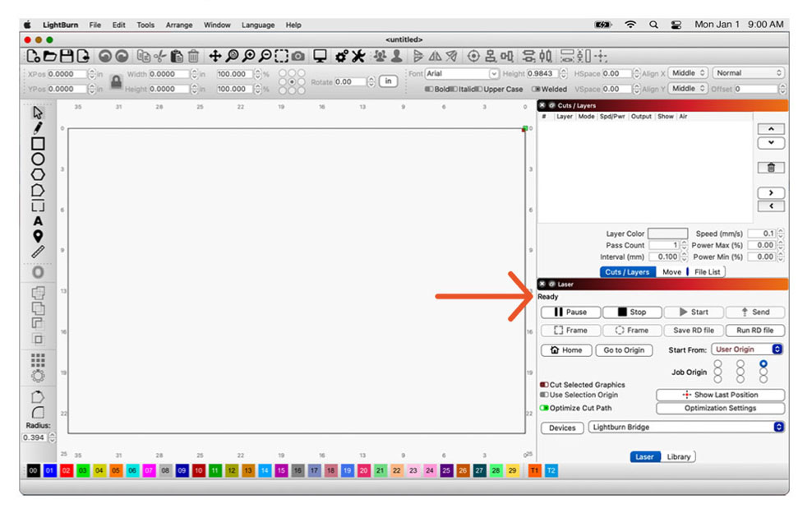Select the Polygon hexagon tool

point(38,174)
